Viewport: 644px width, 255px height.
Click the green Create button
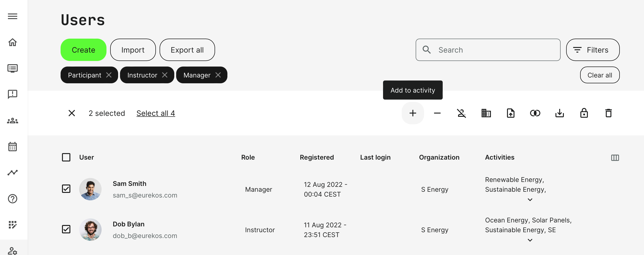[83, 50]
